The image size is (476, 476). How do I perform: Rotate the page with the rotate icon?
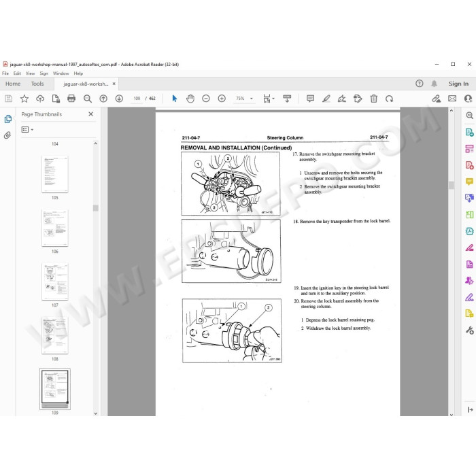coord(389,99)
